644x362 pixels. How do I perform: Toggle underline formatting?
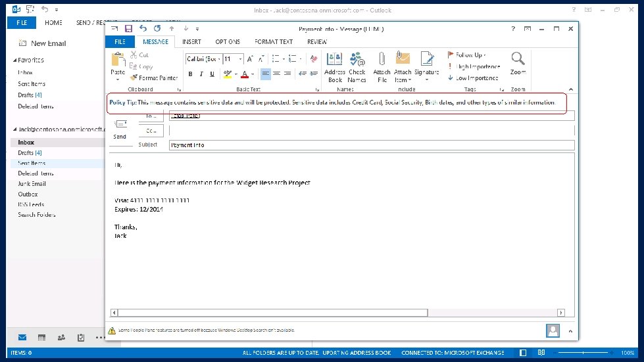[x=212, y=74]
